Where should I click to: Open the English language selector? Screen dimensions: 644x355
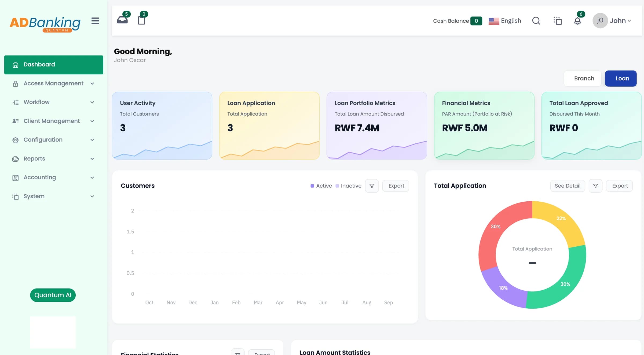click(x=505, y=21)
